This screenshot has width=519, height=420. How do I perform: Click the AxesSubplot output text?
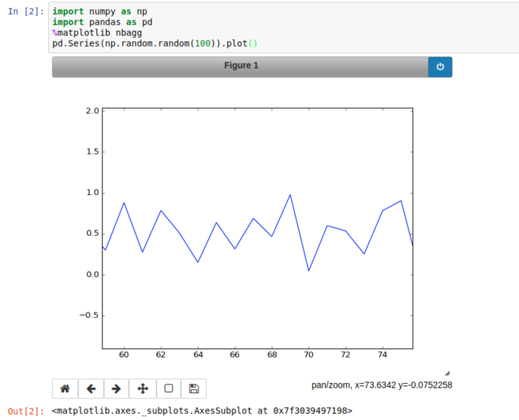point(202,411)
